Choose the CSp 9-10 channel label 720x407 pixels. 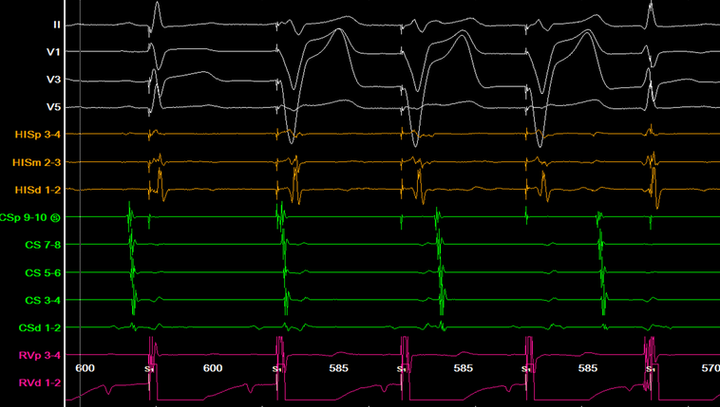click(x=24, y=217)
